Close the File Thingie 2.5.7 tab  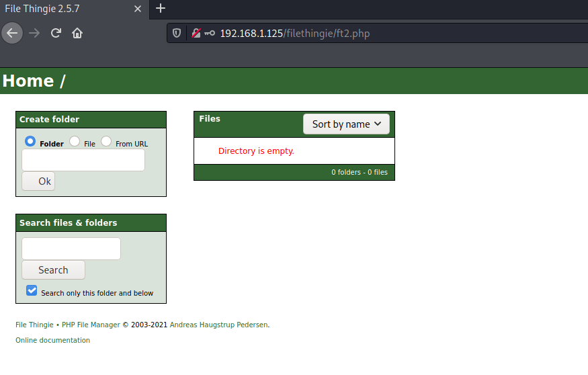pos(137,9)
